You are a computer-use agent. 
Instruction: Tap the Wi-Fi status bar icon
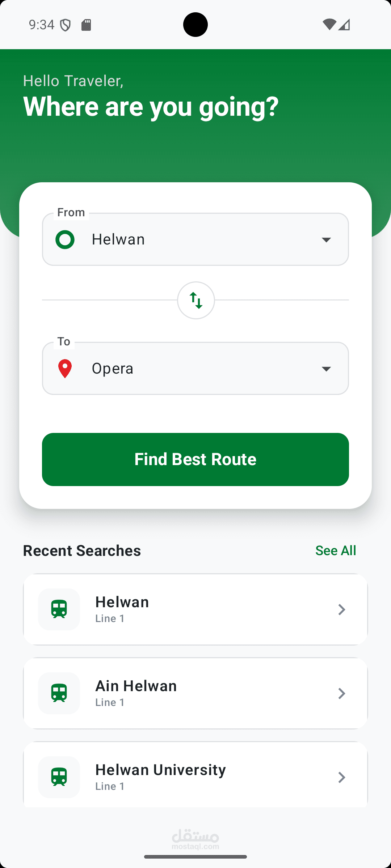coord(329,25)
